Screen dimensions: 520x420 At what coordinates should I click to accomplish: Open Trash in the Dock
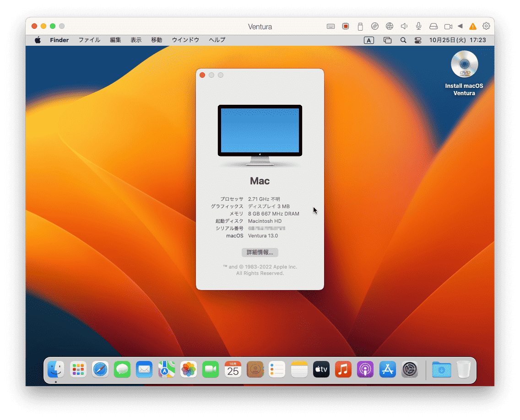(x=464, y=369)
